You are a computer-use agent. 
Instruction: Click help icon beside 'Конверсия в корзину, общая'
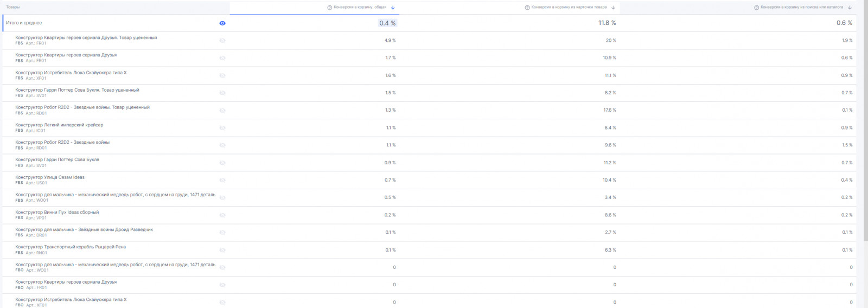coord(330,8)
